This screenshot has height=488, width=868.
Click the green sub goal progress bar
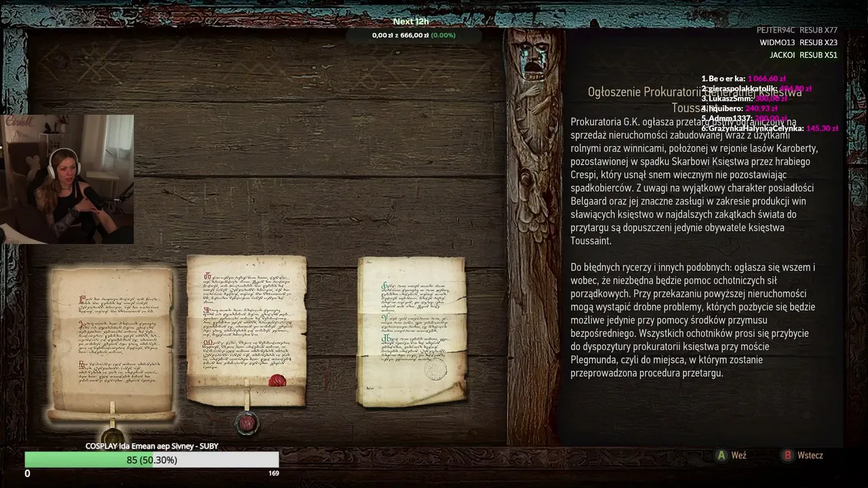pos(152,460)
